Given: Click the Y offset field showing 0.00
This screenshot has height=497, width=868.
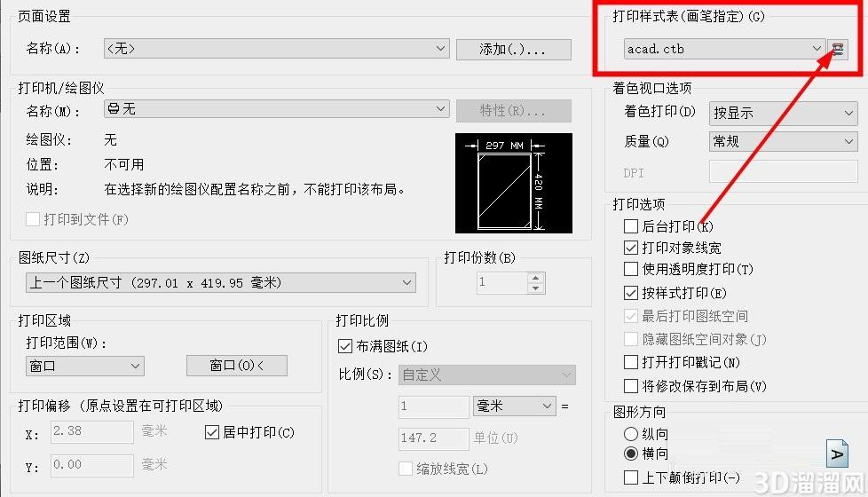Looking at the screenshot, I should pyautogui.click(x=92, y=465).
